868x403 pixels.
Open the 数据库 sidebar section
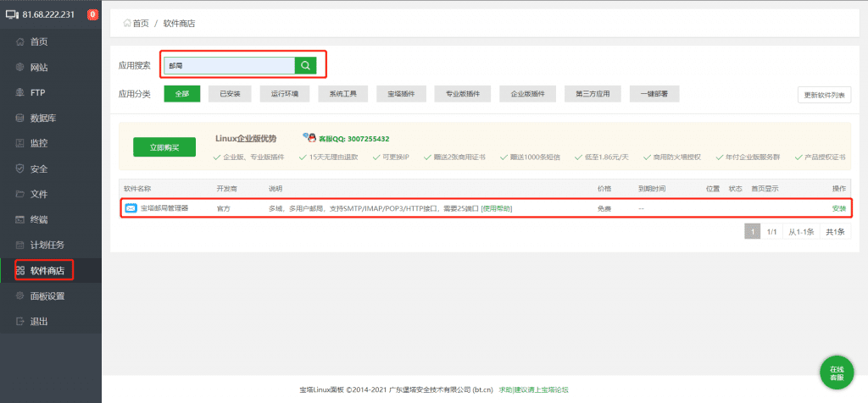[x=42, y=118]
